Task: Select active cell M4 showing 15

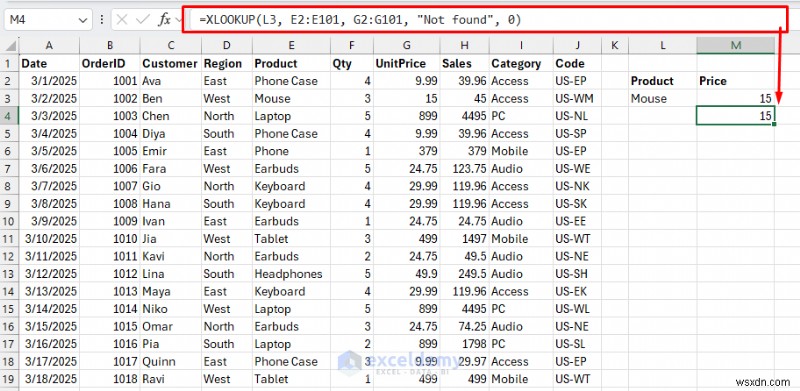Action: [x=735, y=116]
